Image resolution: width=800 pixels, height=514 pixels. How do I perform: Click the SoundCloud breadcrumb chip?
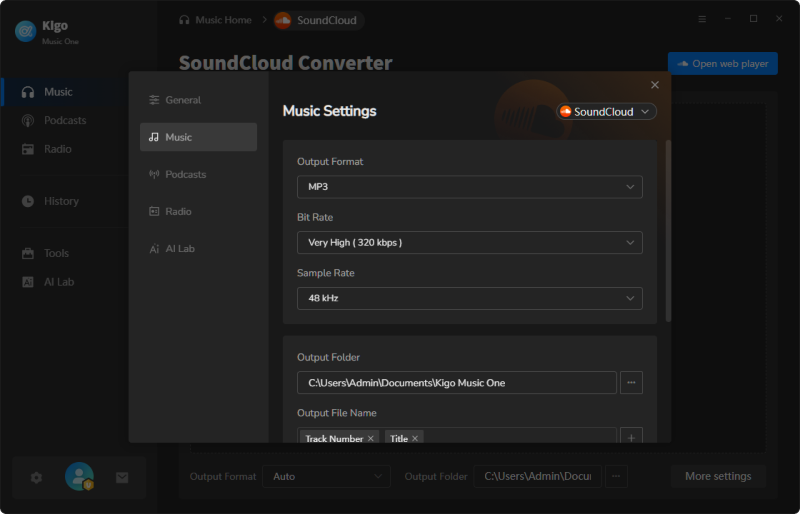click(x=318, y=20)
